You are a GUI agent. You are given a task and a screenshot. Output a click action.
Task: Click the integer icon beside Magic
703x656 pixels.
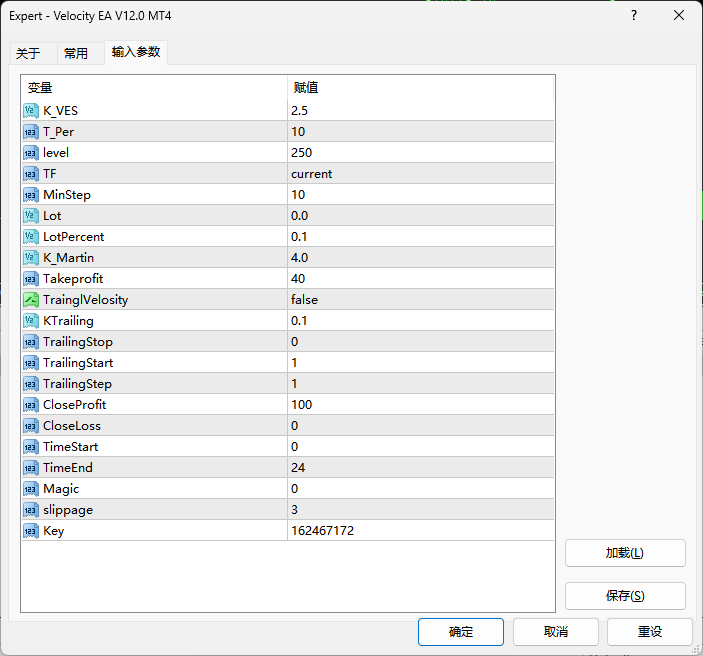point(31,488)
